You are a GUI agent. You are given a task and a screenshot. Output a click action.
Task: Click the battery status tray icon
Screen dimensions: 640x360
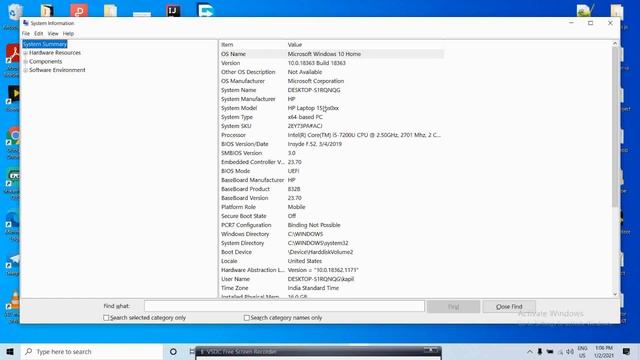click(x=550, y=351)
